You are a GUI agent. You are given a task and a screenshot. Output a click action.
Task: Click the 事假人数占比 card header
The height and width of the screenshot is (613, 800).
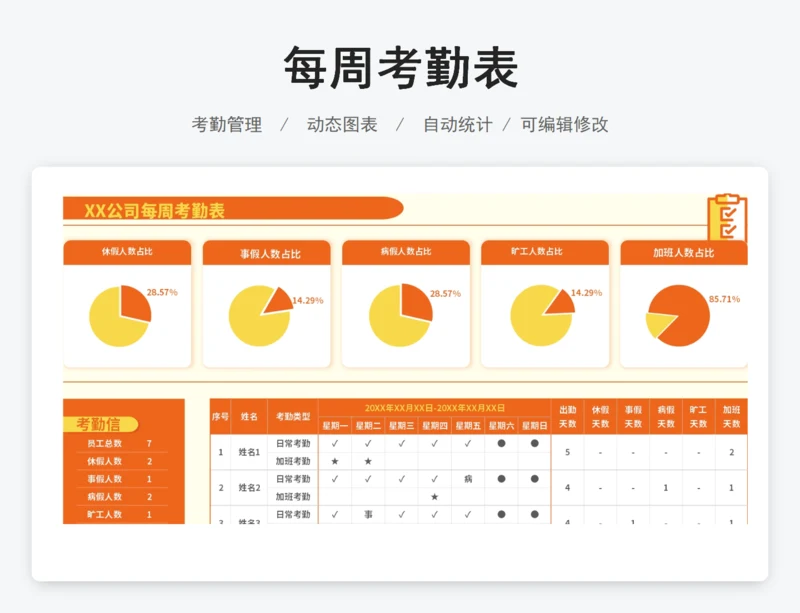[x=266, y=253]
